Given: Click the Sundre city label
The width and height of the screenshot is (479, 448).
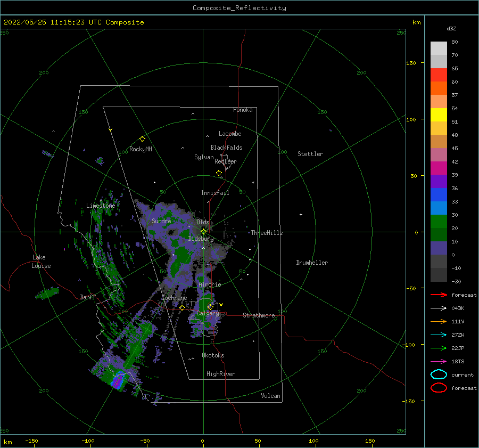Looking at the screenshot, I should tap(161, 221).
